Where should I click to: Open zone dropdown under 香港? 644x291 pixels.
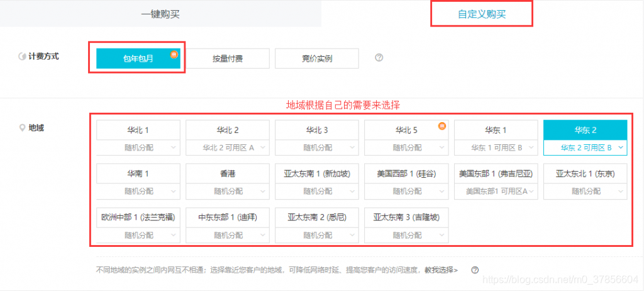(228, 191)
